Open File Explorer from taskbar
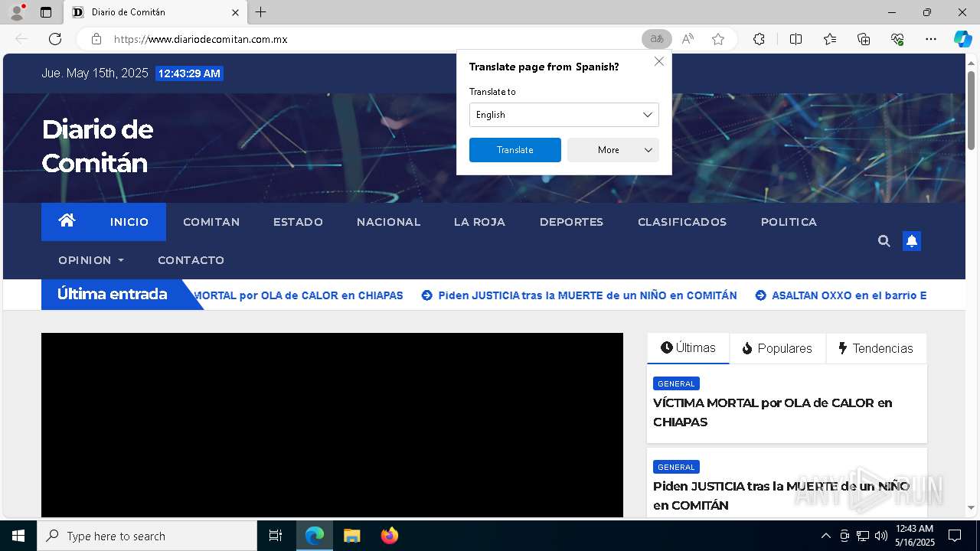Viewport: 980px width, 551px height. point(351,536)
